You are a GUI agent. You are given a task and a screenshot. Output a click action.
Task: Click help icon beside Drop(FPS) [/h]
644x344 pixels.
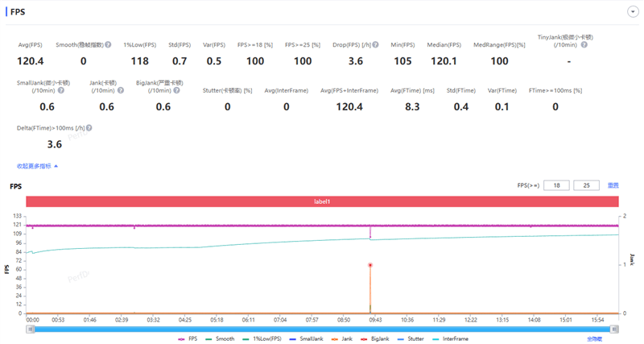[375, 45]
